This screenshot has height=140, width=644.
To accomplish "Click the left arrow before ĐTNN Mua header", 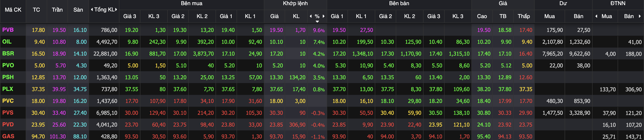I will [597, 16].
